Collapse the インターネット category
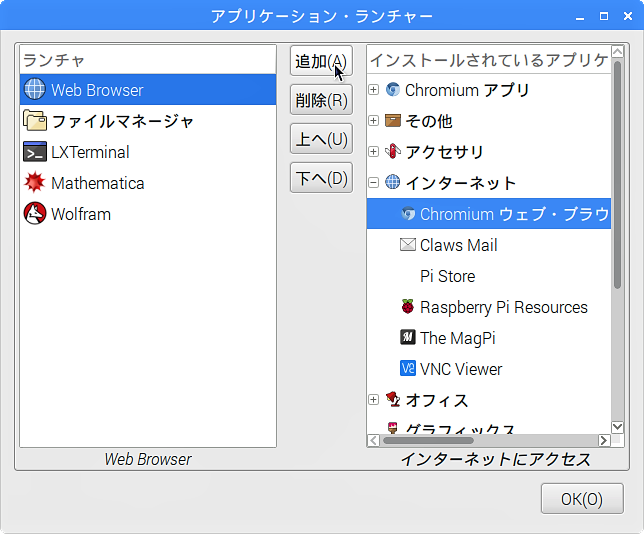The height and width of the screenshot is (534, 644). 373,182
